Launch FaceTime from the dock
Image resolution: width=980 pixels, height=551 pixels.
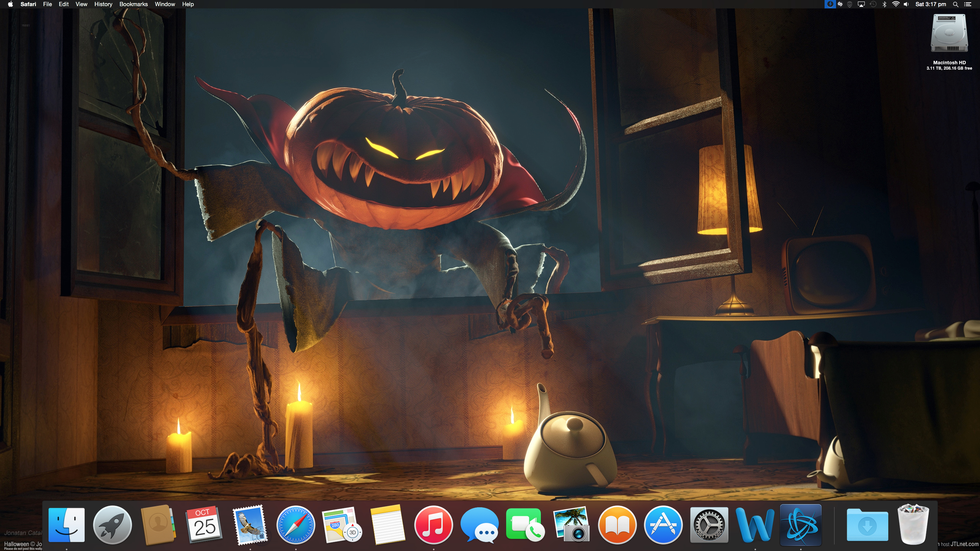click(x=525, y=525)
